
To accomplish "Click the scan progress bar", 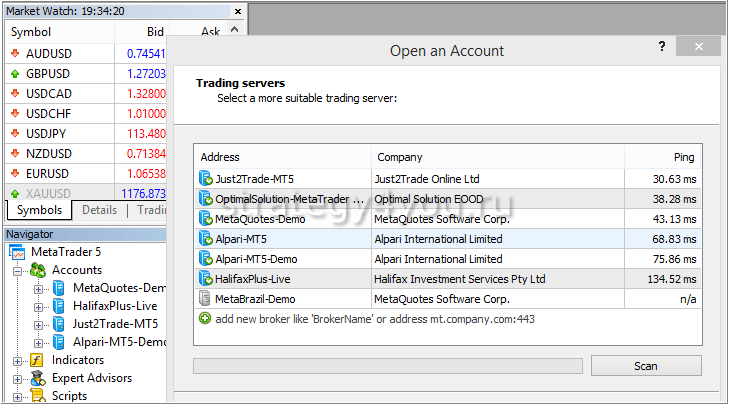I will [387, 366].
